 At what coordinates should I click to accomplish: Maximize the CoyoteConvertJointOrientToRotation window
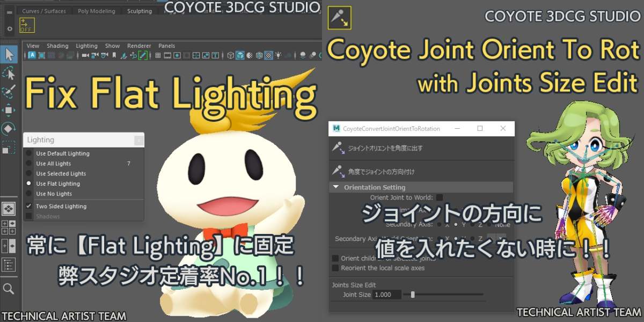tap(480, 128)
